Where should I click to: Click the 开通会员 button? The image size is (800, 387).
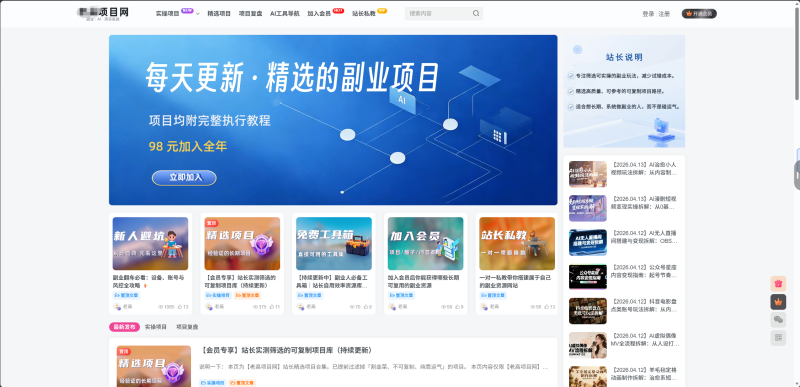click(699, 14)
